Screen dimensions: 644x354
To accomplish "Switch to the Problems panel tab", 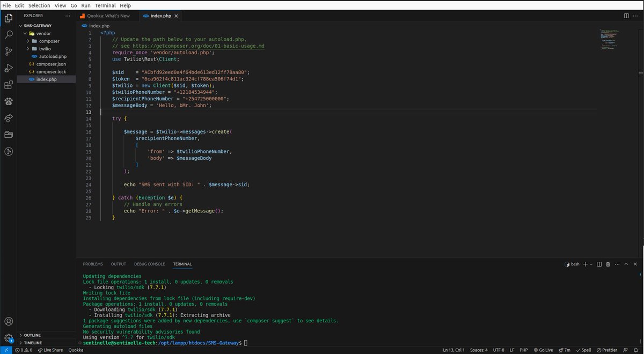I will pos(93,264).
